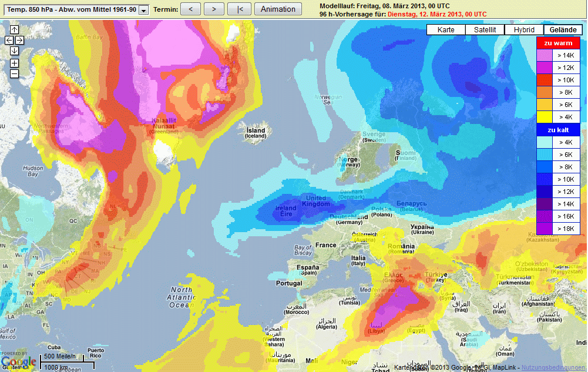Click the 'Hudson Bay' map label
588x372 pixels.
(x=33, y=171)
